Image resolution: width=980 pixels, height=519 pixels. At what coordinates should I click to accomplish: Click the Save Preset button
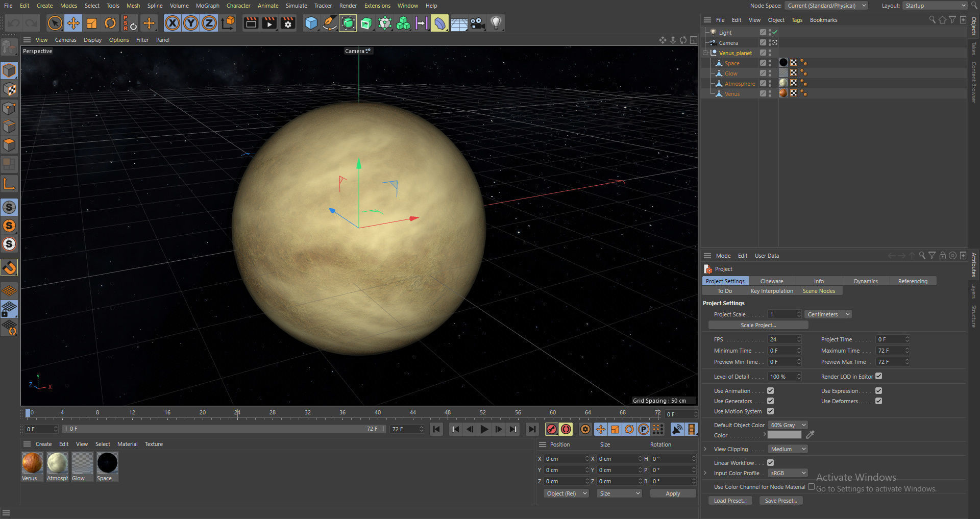(781, 501)
